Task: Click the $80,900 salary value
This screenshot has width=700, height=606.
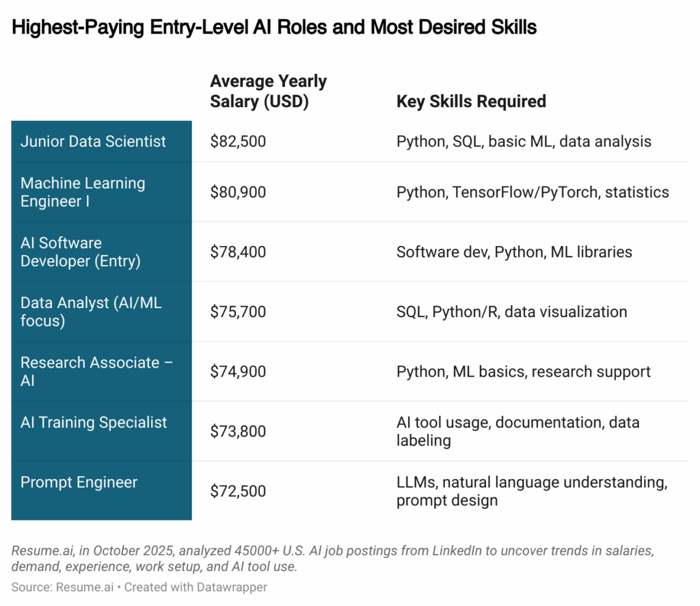Action: click(238, 192)
